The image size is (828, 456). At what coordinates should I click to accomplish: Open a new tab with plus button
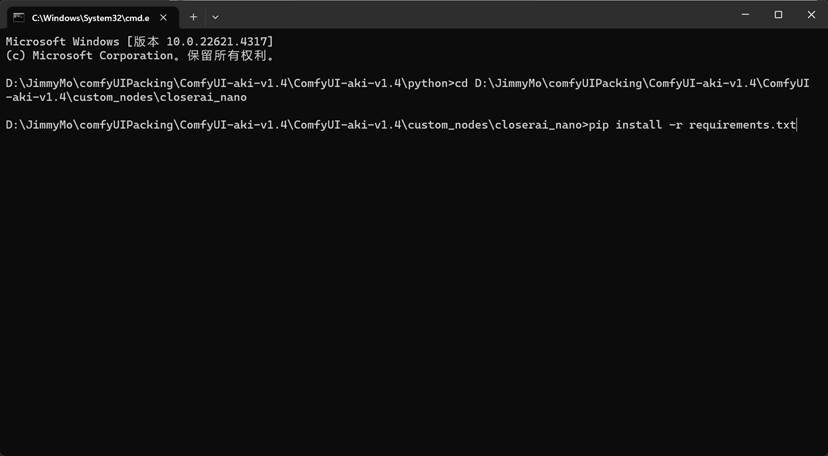coord(193,17)
